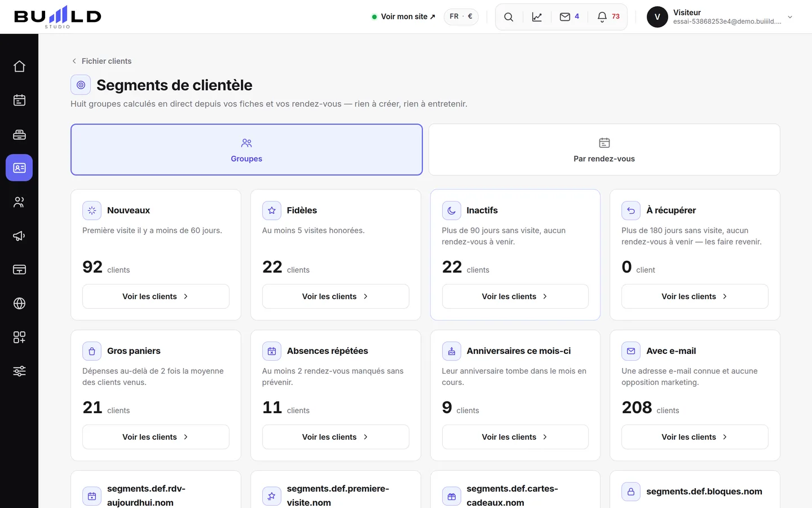Image resolution: width=812 pixels, height=508 pixels.
Task: Click segments.def.premiere-visite.nom title
Action: (x=338, y=496)
